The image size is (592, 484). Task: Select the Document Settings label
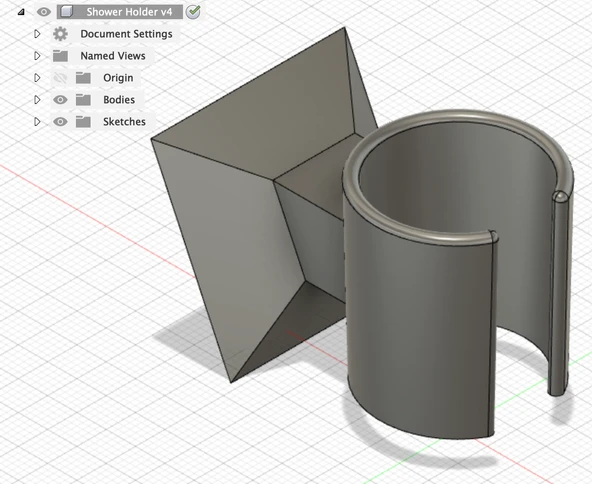(x=126, y=34)
